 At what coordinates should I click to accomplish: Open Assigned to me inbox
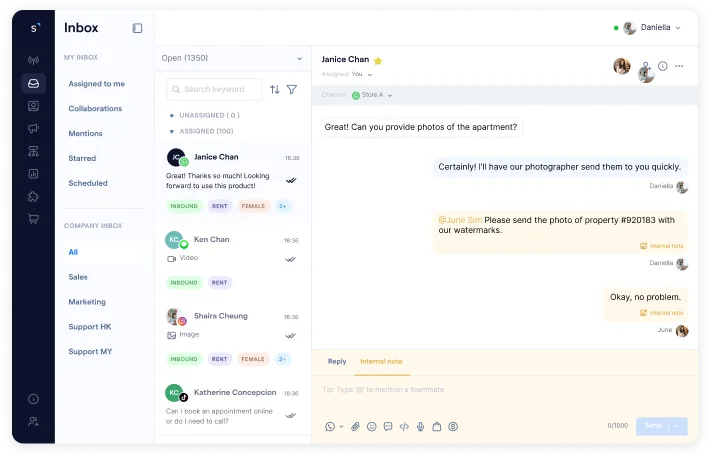[96, 84]
